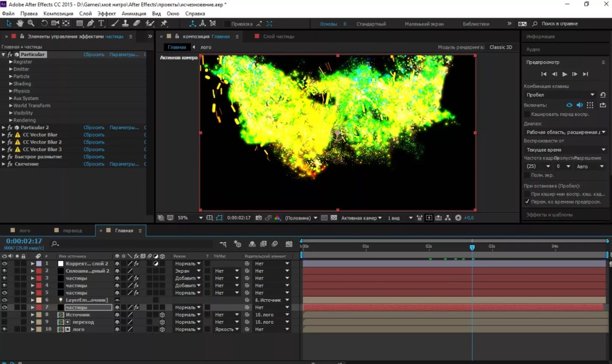Image resolution: width=612 pixels, height=364 pixels.
Task: Check Кэшировать перед воспр. option
Action: point(527,114)
